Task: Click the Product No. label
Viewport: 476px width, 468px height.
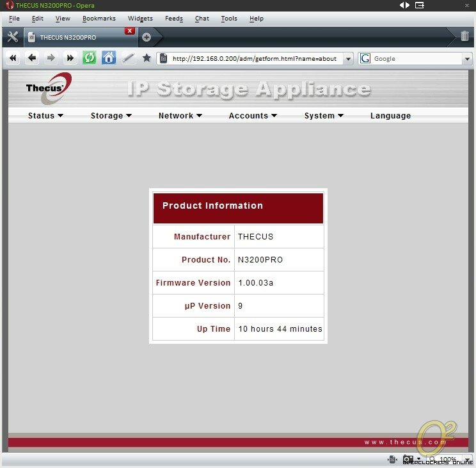Action: point(206,260)
